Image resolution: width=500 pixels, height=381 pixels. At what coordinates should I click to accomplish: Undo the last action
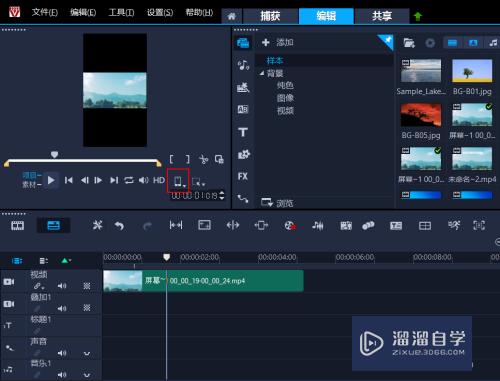click(119, 226)
